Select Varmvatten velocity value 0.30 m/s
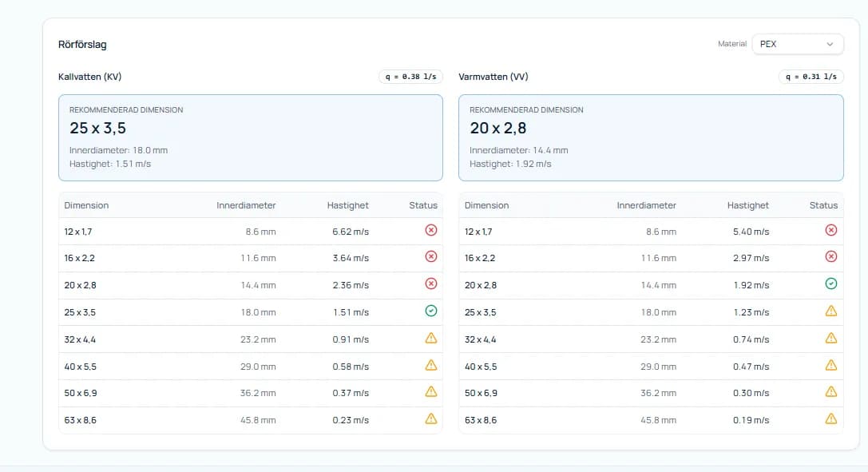Image resolution: width=868 pixels, height=472 pixels. tap(751, 394)
